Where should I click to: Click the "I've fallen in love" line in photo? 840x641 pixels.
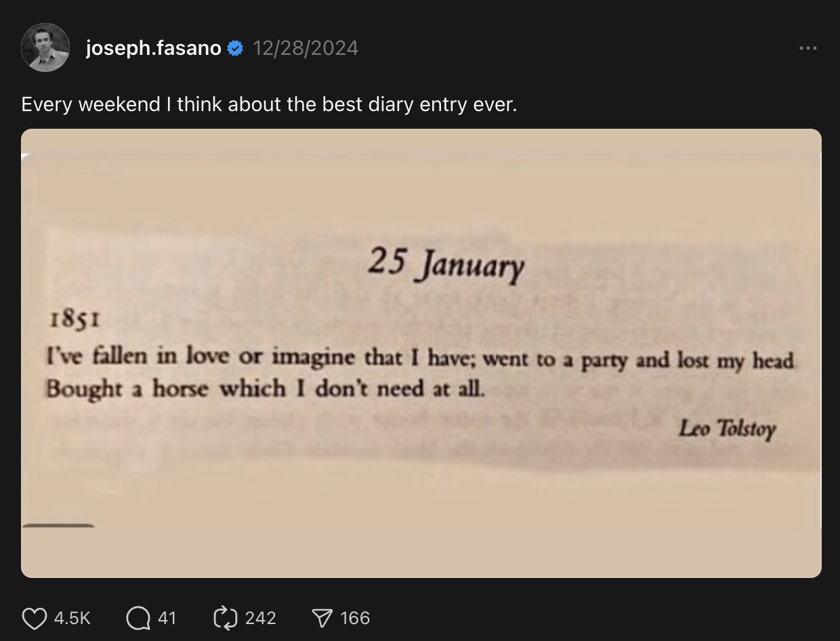coord(420,358)
